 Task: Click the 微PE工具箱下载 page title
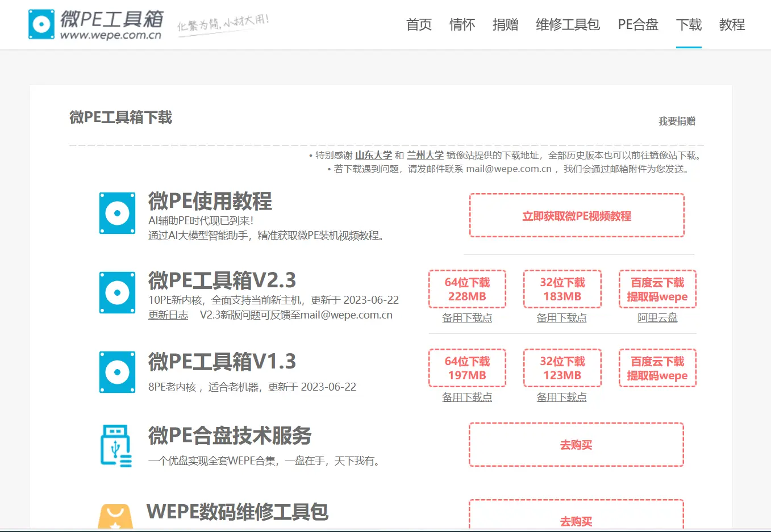(121, 118)
